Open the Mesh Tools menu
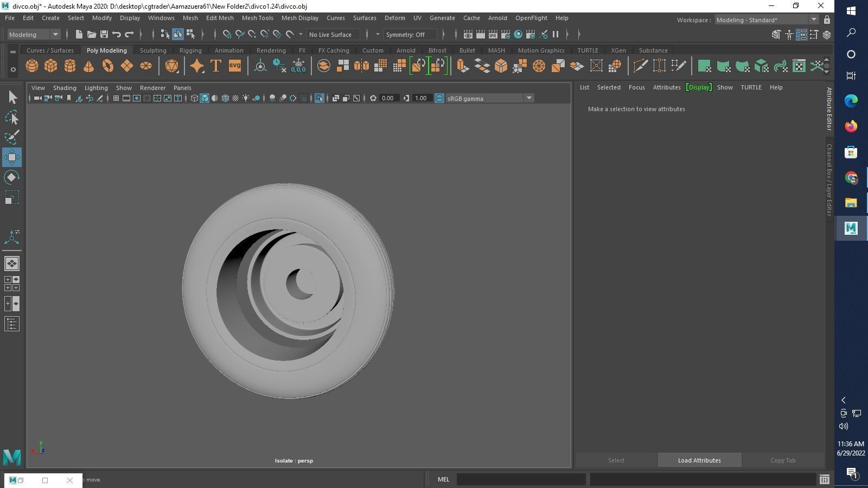This screenshot has height=488, width=868. 257,18
